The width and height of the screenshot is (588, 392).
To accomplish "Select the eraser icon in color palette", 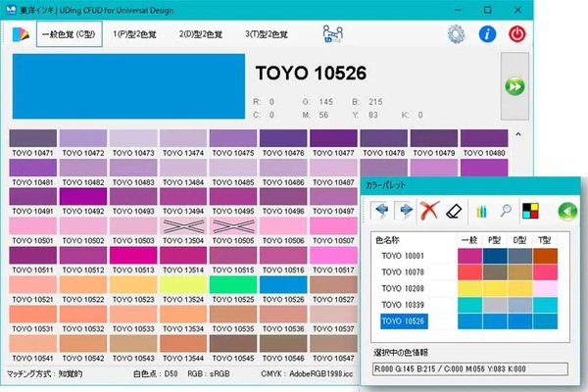I will tap(453, 211).
